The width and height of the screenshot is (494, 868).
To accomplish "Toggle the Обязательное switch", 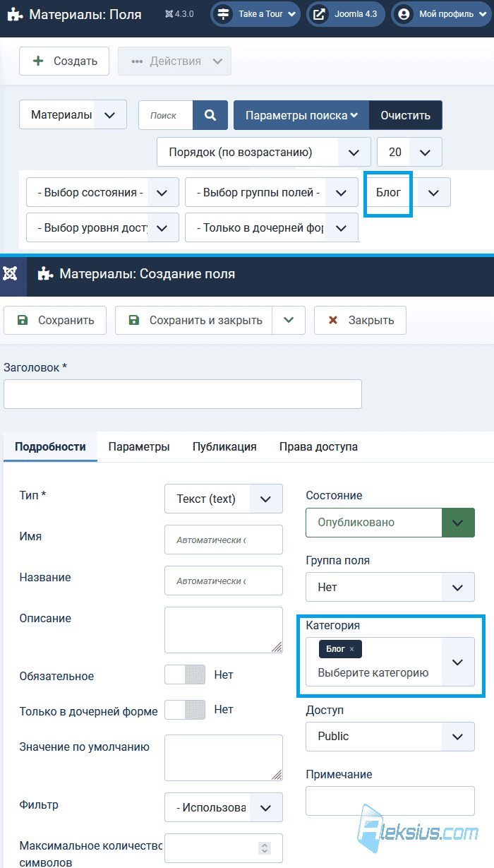I will [x=185, y=674].
